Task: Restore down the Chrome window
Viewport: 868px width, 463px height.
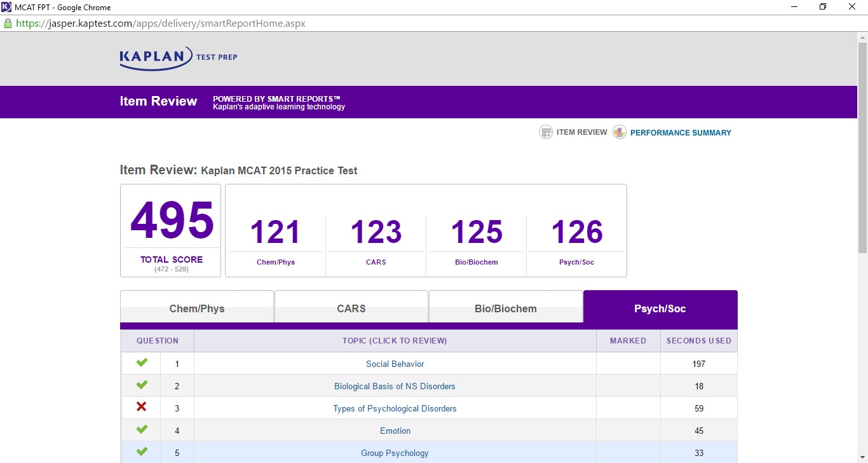Action: click(823, 7)
